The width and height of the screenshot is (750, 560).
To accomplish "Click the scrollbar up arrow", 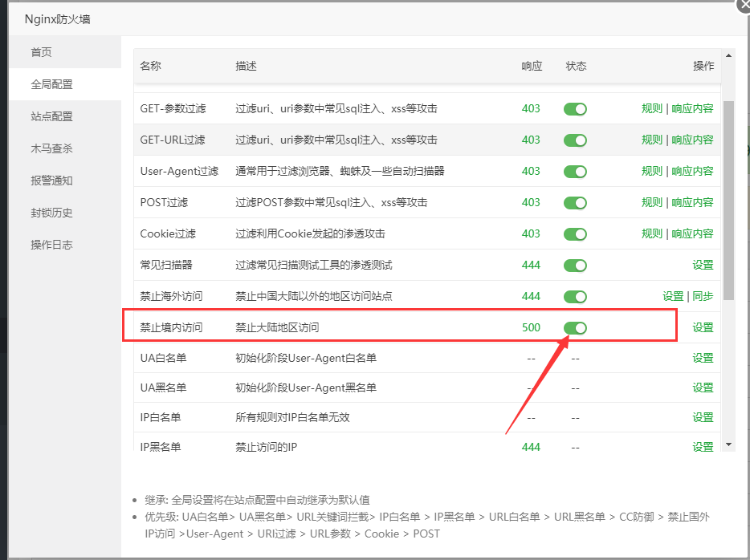I will (728, 55).
